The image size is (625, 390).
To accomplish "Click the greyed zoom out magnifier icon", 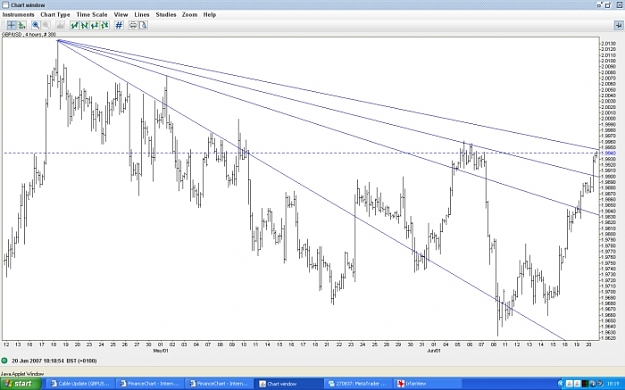I will pos(46,26).
